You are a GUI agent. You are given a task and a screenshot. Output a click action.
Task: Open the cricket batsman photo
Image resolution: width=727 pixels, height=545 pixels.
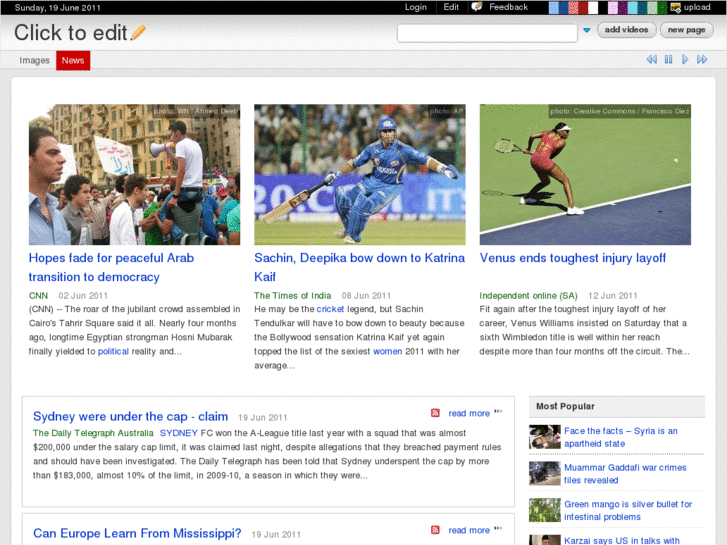(360, 174)
